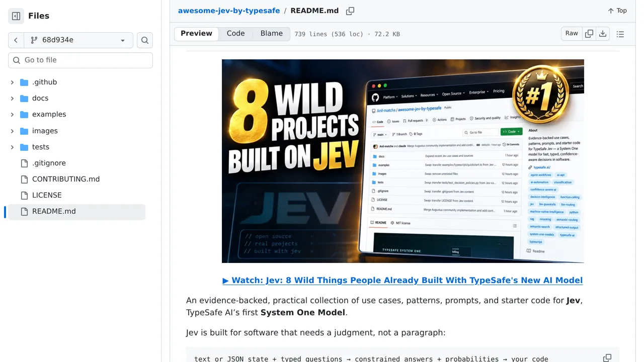
Task: Click the images folder label
Action: click(x=45, y=131)
